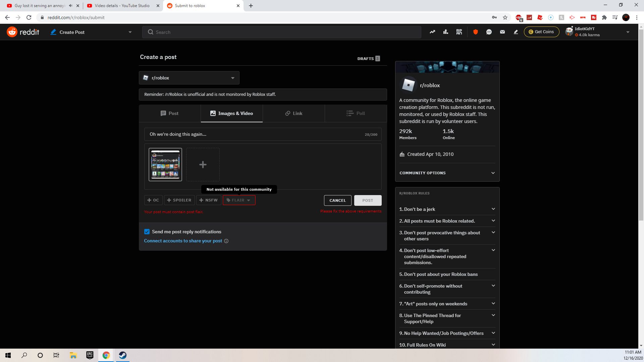
Task: Toggle the NSFW tag button
Action: [x=208, y=200]
